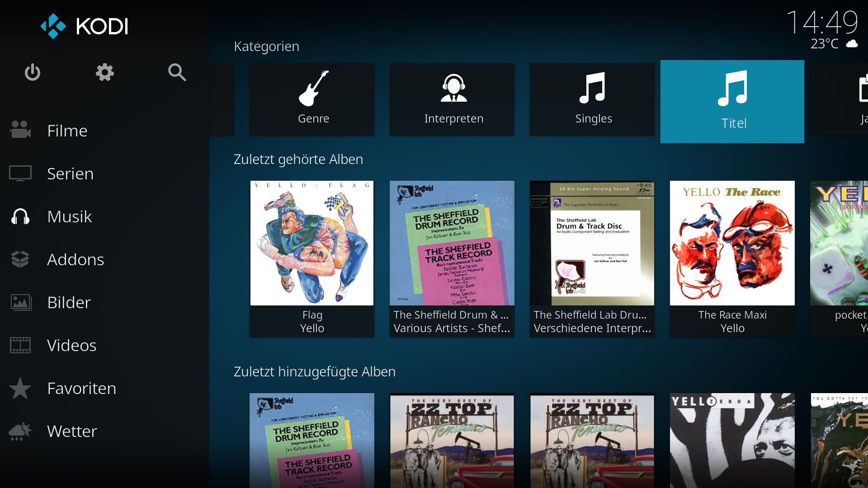Show the Wetter label page

[72, 431]
